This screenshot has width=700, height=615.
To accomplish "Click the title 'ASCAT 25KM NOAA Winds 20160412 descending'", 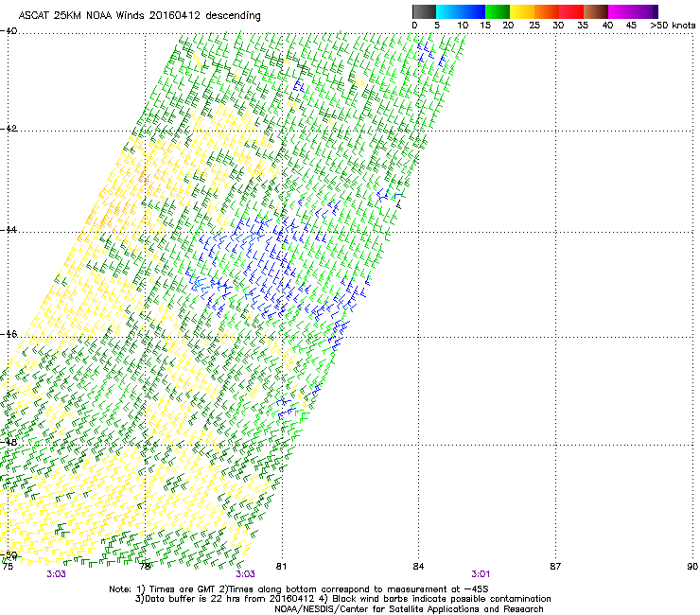I will point(139,16).
